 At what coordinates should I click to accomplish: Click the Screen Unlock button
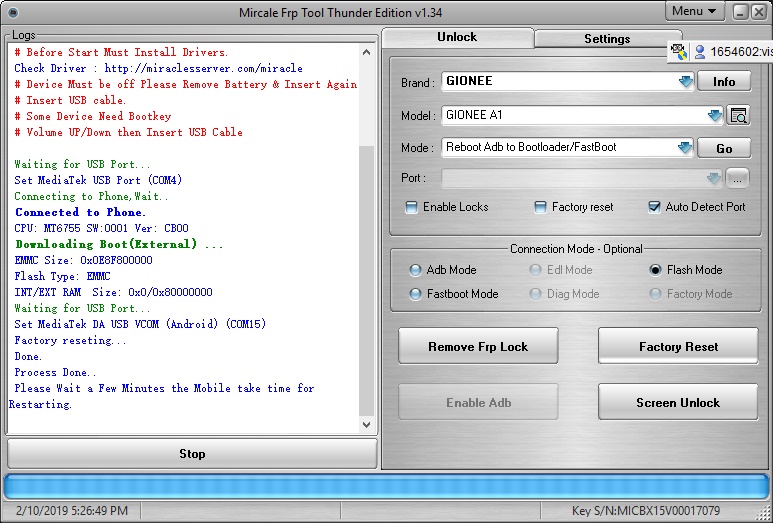(678, 403)
